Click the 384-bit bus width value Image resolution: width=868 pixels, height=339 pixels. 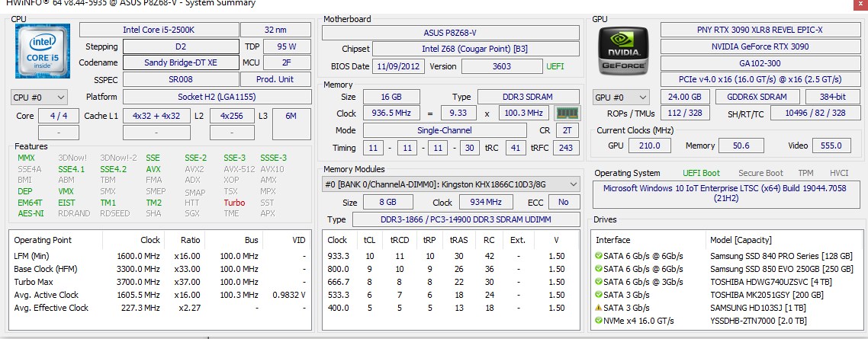pyautogui.click(x=832, y=97)
